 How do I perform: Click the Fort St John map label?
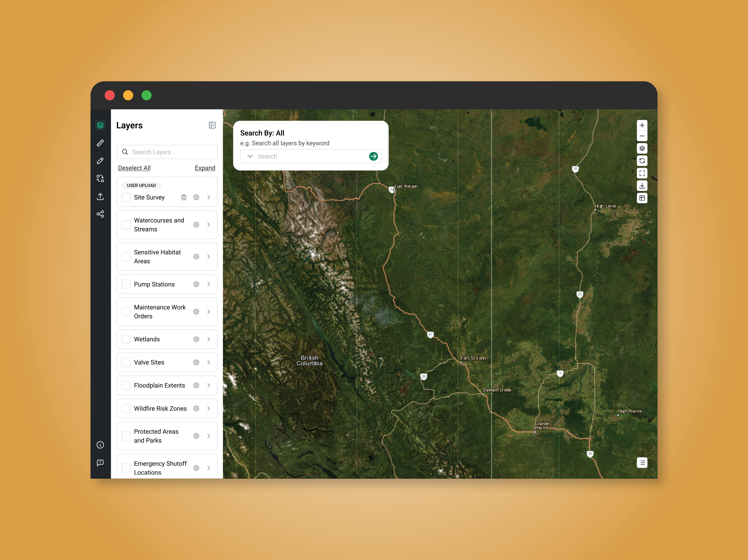pos(473,359)
